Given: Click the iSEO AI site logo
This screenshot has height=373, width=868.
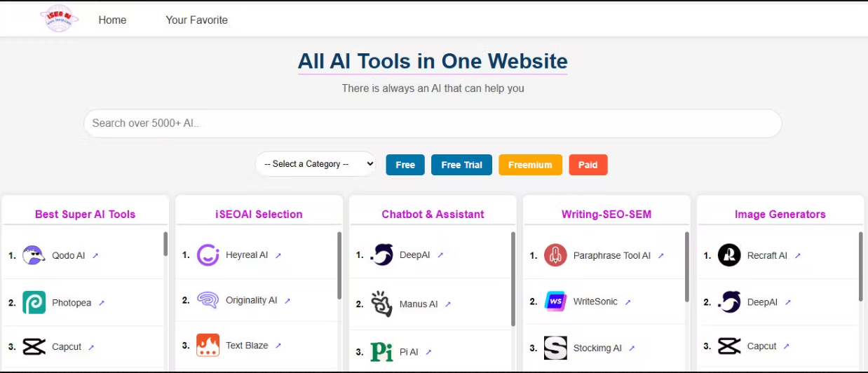Looking at the screenshot, I should click(x=59, y=19).
